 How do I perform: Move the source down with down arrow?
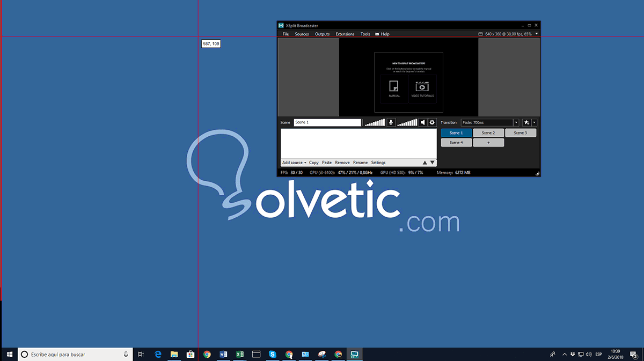point(432,163)
